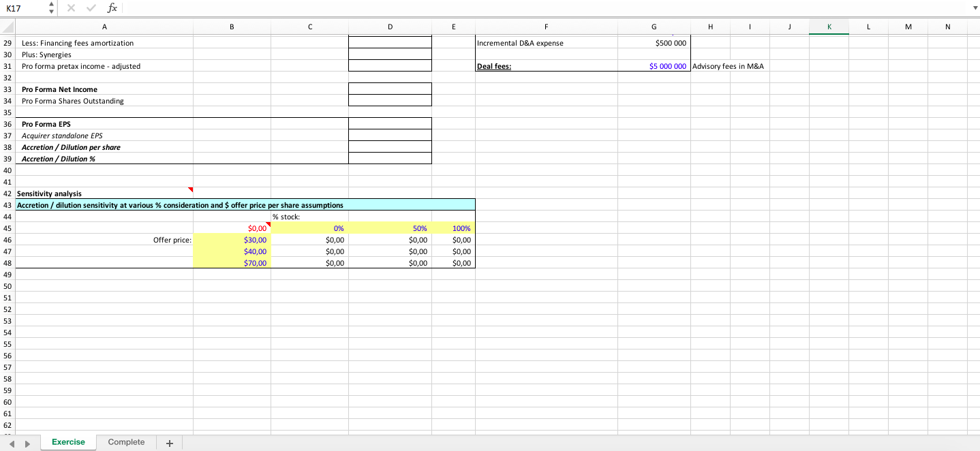Select the 100% stock consideration cell

click(453, 228)
